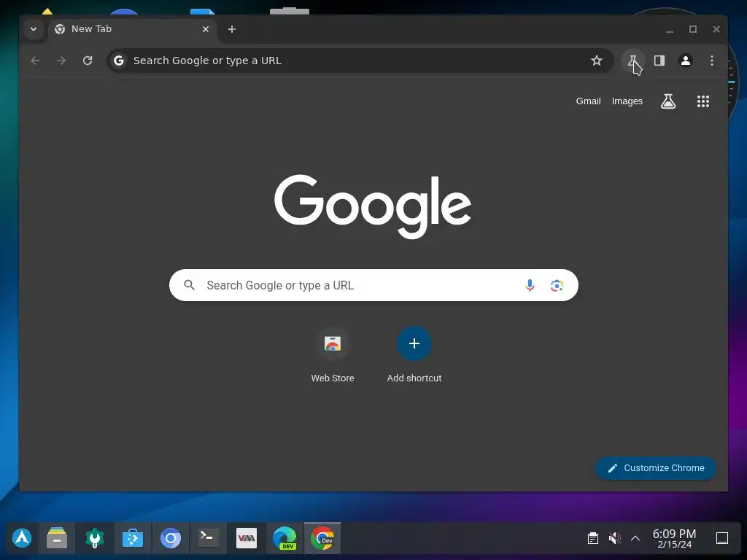
Task: Go forward using the forward arrow
Action: (61, 61)
